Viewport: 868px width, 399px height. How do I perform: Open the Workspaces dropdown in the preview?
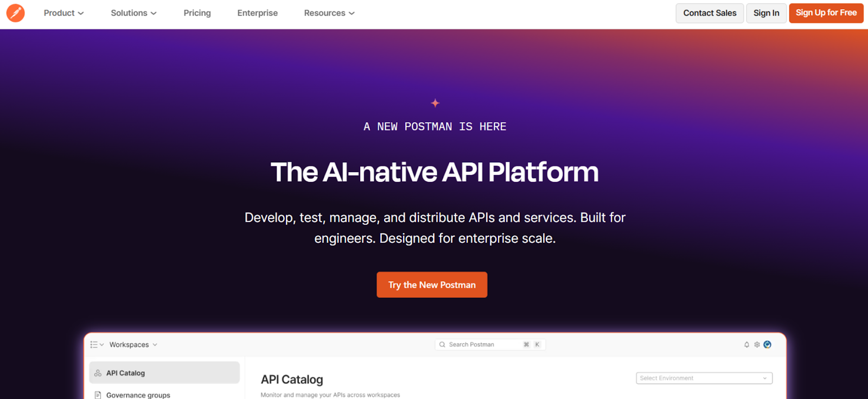coord(133,345)
